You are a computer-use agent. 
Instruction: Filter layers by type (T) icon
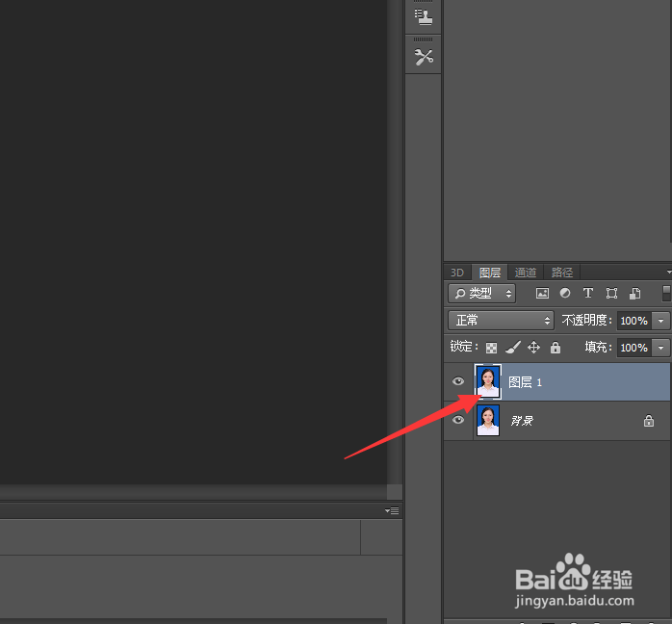pos(588,293)
